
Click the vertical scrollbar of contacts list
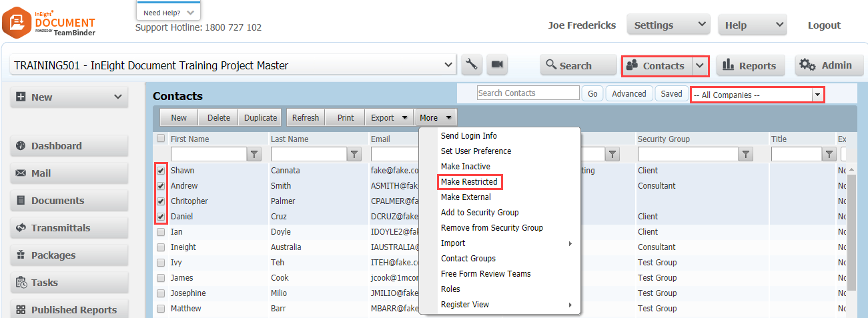click(851, 227)
